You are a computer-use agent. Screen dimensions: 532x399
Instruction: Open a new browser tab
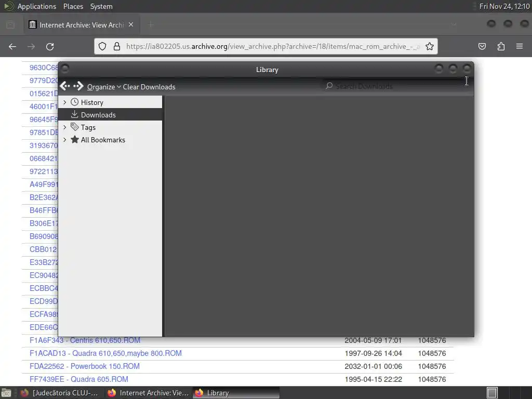tap(151, 25)
